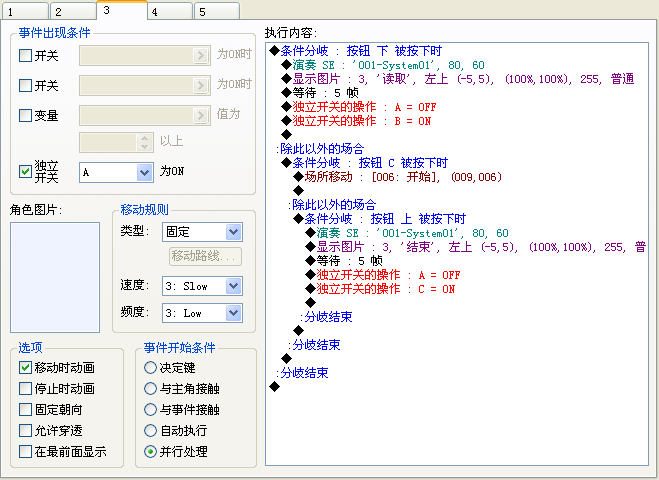Select the 自动执行 trigger radio button
This screenshot has height=480, width=659.
click(150, 430)
